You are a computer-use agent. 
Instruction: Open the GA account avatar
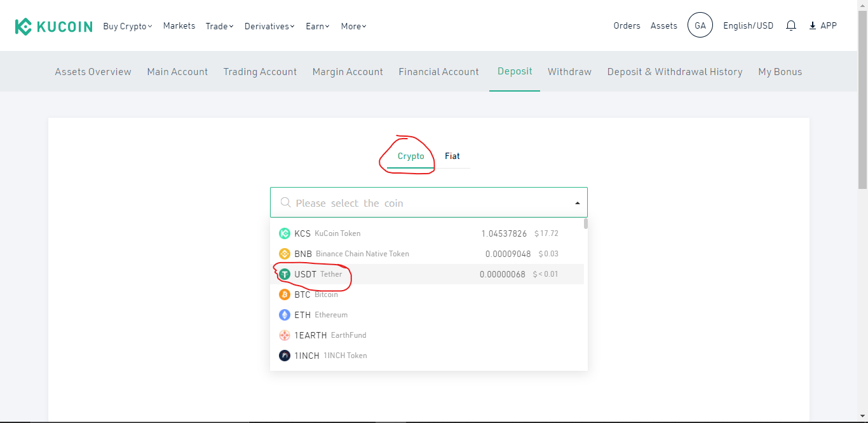[700, 25]
